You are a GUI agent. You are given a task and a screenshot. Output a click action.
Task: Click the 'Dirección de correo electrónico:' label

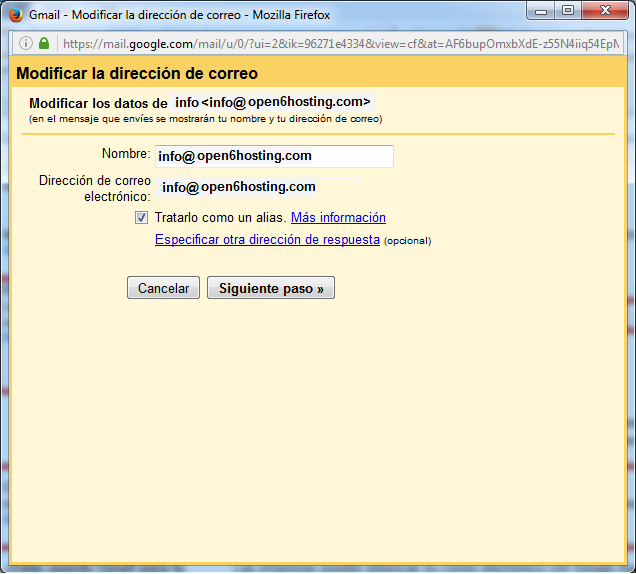(x=95, y=189)
